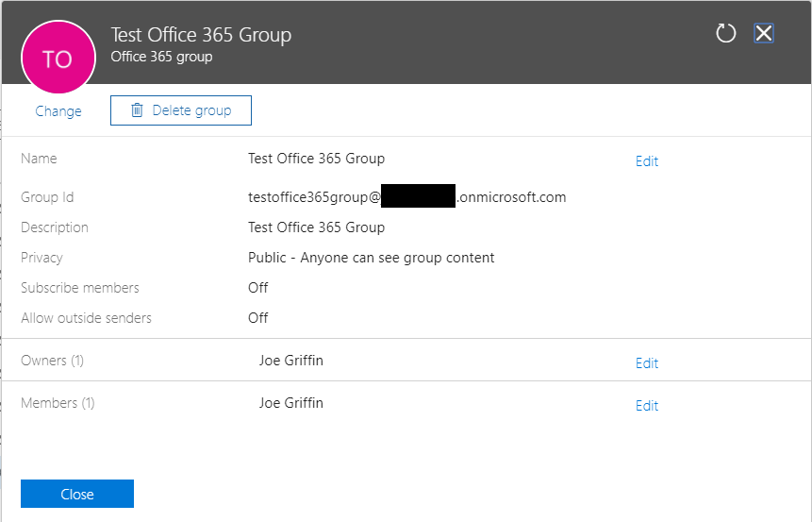This screenshot has height=522, width=812.
Task: Click the Allow outside senders Off value
Action: coord(258,318)
